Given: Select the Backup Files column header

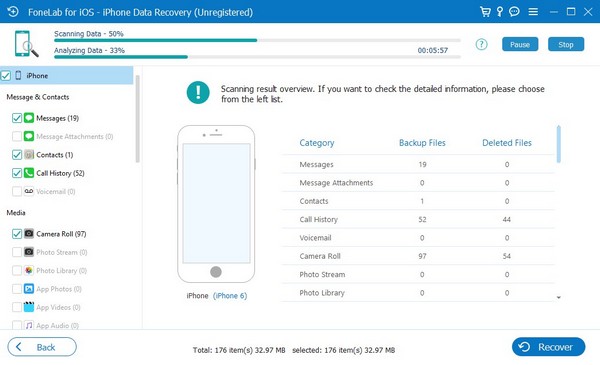Looking at the screenshot, I should 422,143.
